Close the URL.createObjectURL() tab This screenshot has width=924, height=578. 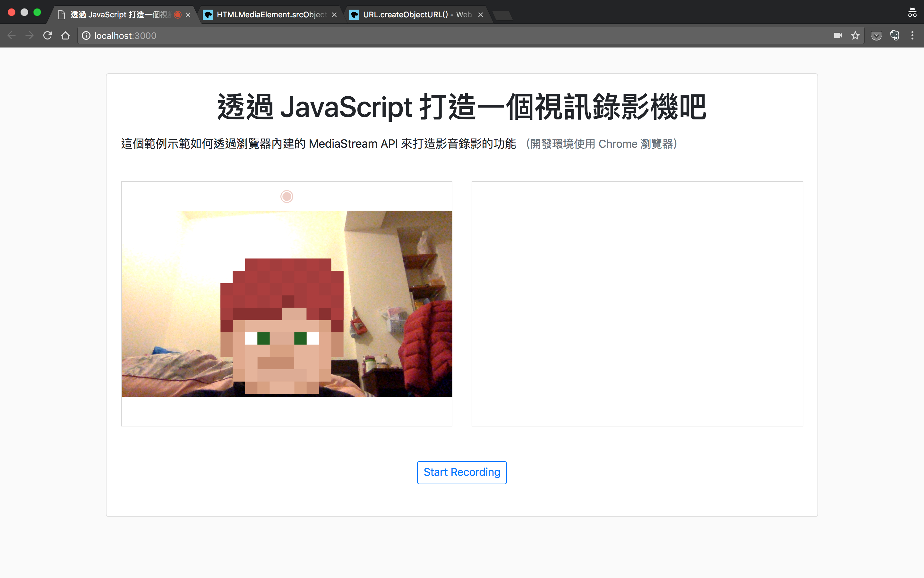click(480, 14)
